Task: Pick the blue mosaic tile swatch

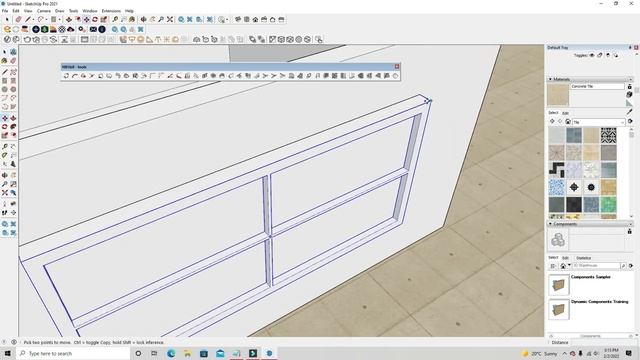Action: 556,187
